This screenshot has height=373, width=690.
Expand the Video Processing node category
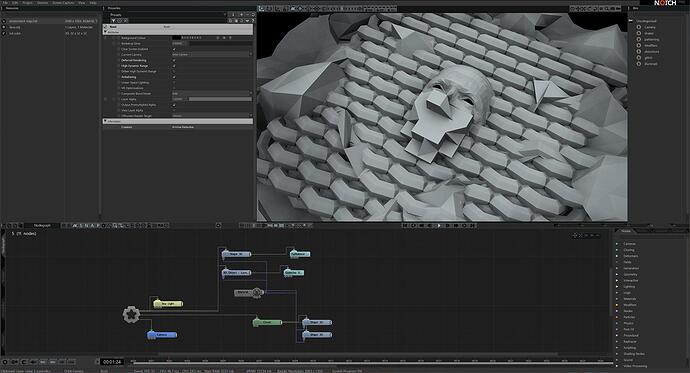click(x=617, y=366)
